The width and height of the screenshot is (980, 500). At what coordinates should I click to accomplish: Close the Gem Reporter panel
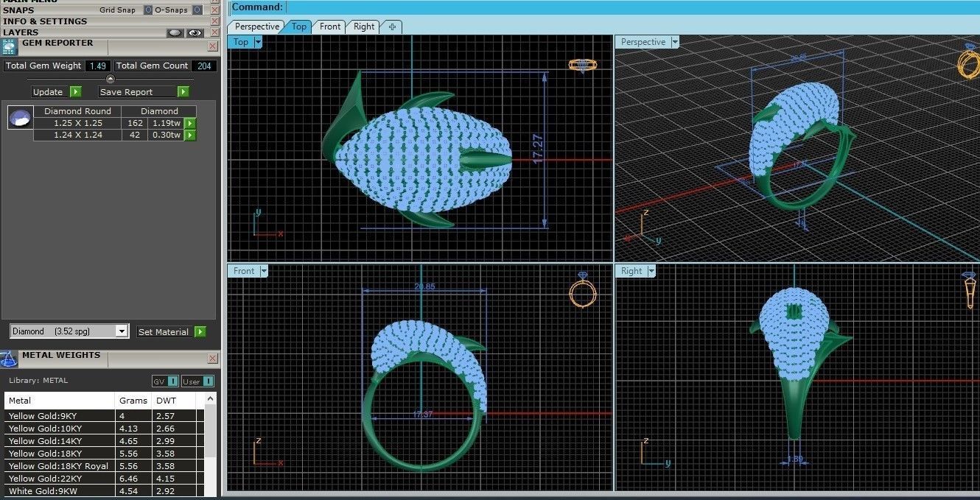click(212, 46)
